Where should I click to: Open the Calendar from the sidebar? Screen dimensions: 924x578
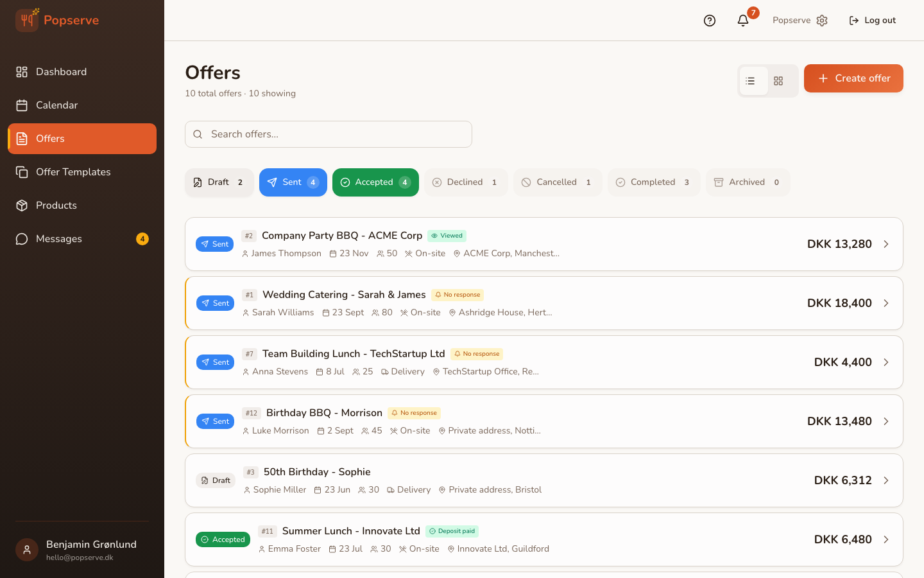click(x=56, y=105)
